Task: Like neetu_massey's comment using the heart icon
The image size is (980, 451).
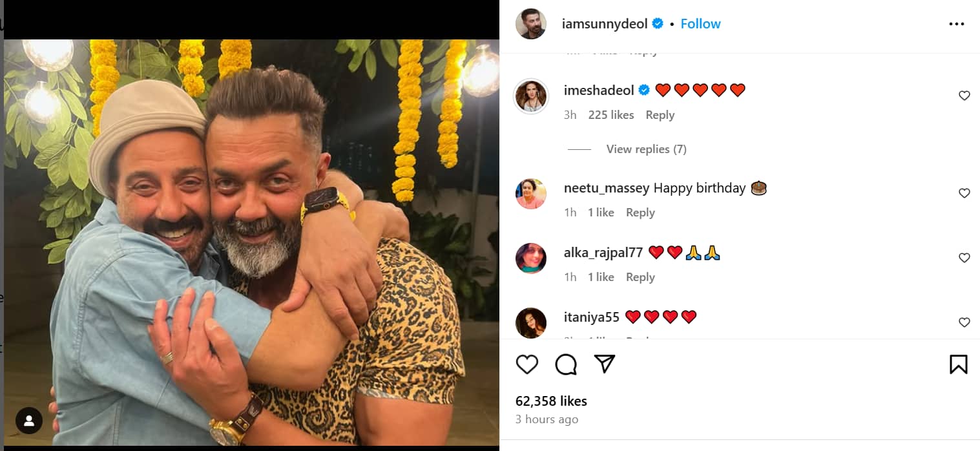Action: 964,193
